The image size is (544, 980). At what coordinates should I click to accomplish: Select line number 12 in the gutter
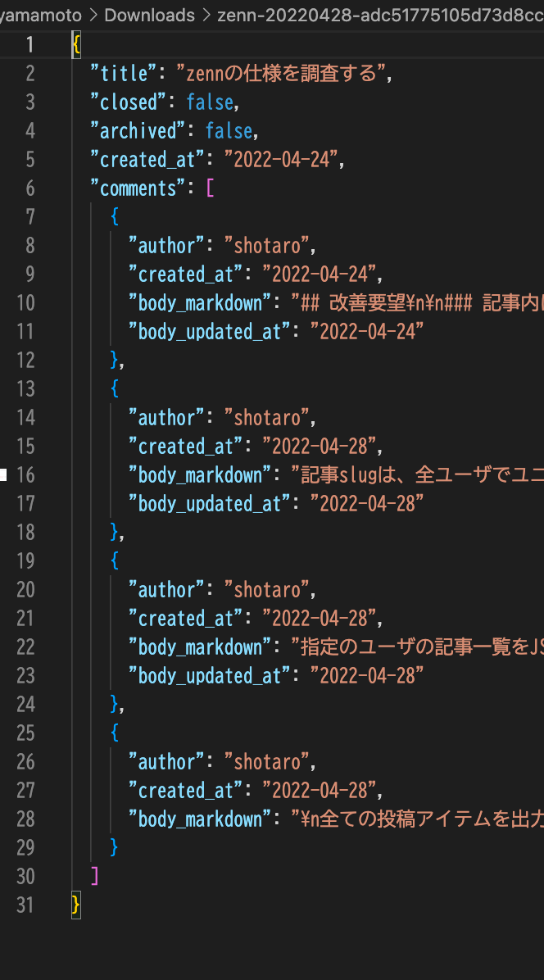click(25, 360)
